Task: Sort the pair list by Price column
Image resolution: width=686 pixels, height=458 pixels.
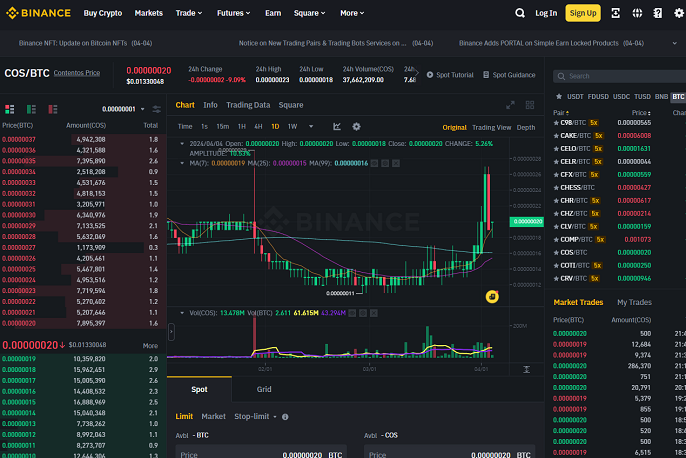Action: click(641, 113)
